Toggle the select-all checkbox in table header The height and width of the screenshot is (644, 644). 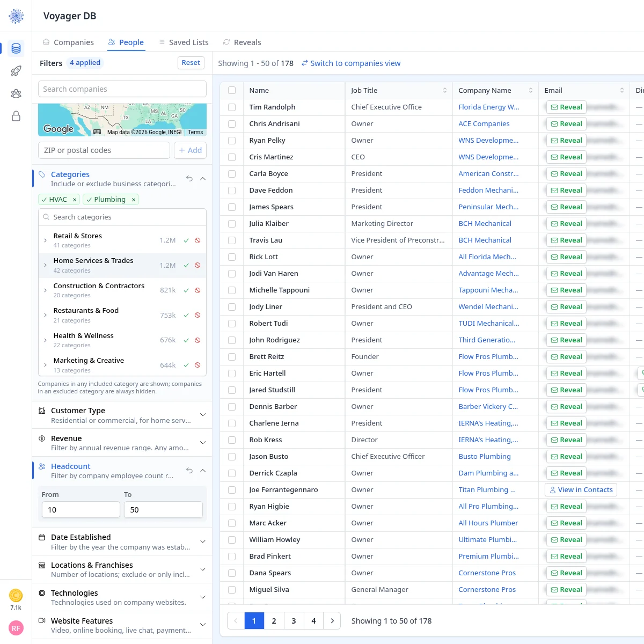(232, 90)
